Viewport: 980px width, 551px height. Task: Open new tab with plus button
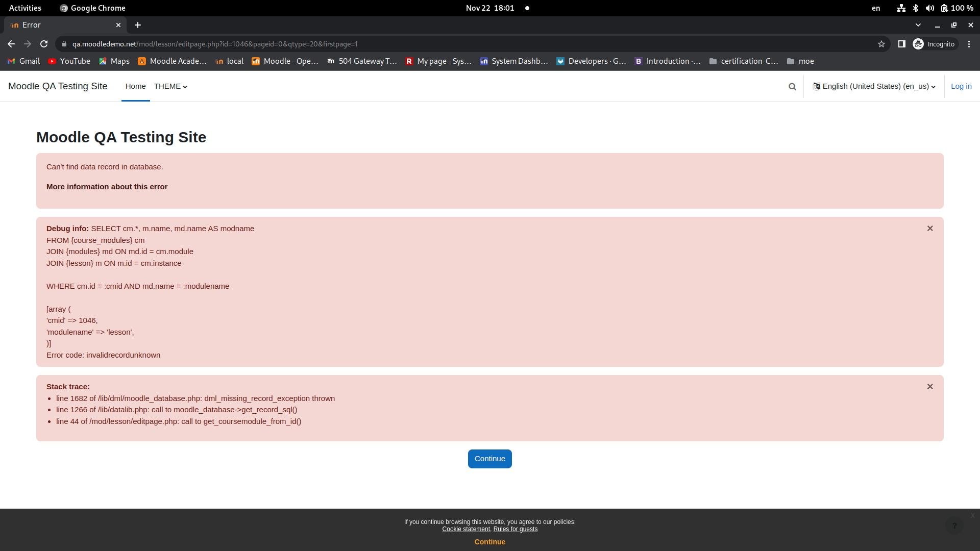click(138, 25)
